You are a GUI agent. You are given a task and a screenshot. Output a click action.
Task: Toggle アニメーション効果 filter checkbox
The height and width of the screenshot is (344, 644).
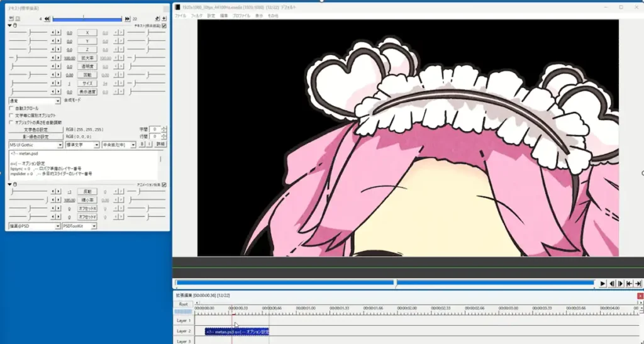coord(164,185)
